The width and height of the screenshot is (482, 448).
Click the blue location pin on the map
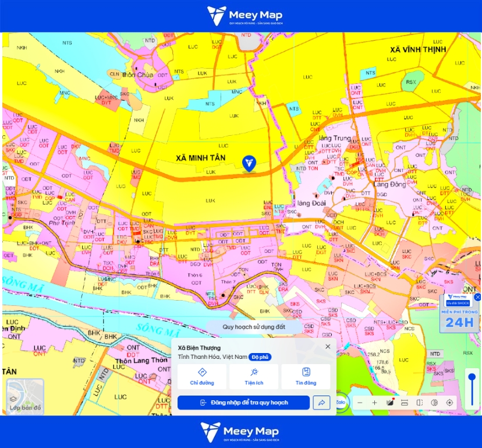pos(249,164)
